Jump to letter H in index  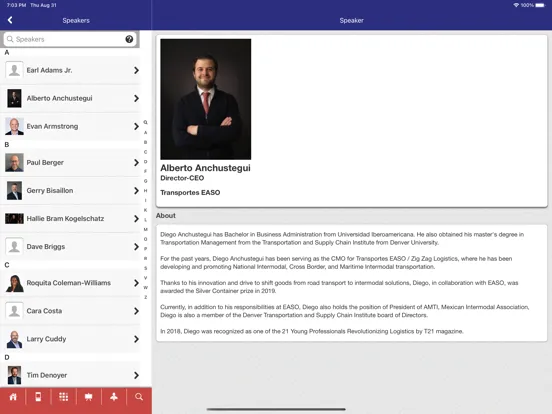145,191
